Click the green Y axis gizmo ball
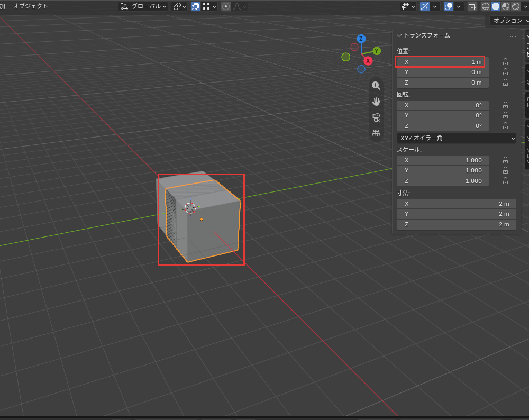Viewport: 529px width, 420px height. click(x=377, y=51)
